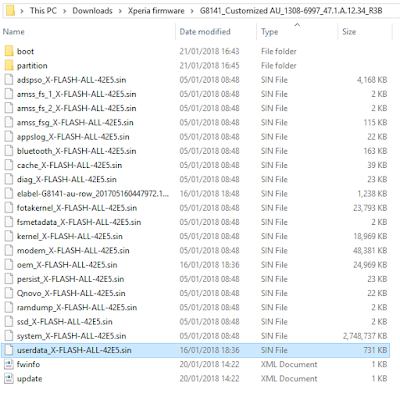
Task: Click the folder icon in the address bar
Action: pos(11,11)
